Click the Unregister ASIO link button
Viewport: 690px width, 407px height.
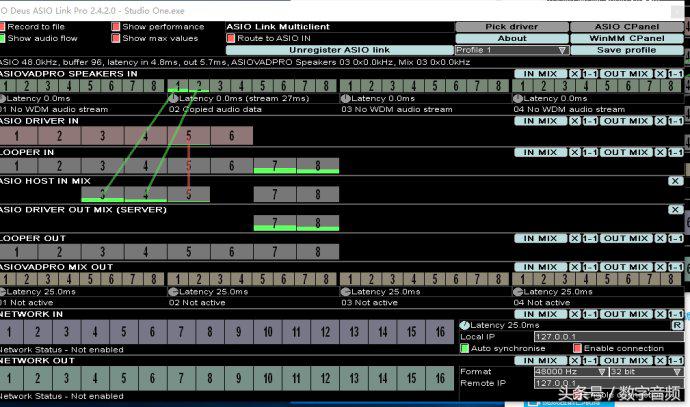[x=339, y=50]
